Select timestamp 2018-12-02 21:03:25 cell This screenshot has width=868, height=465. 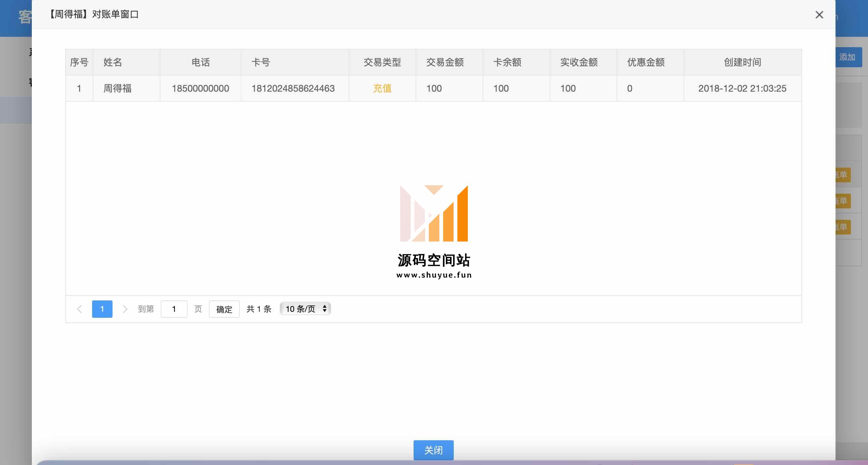pos(743,89)
